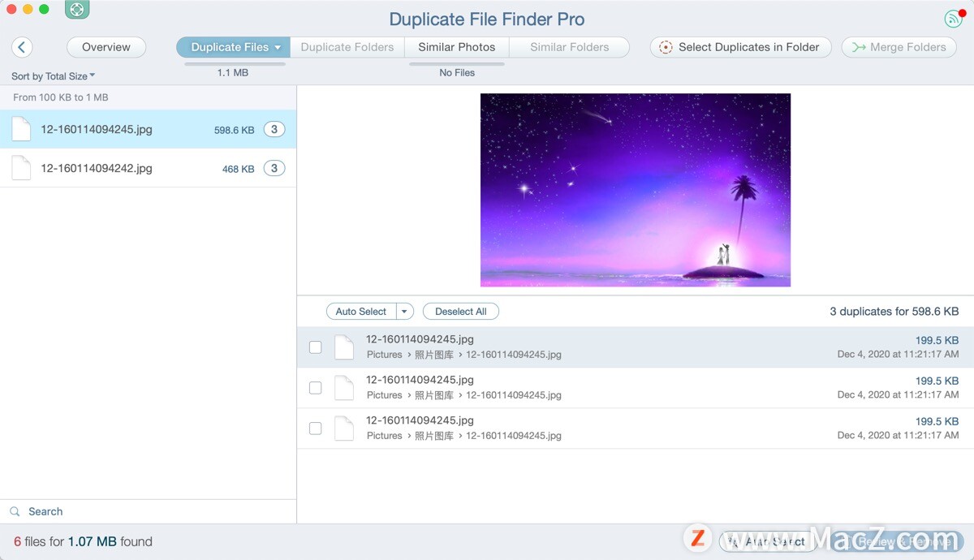The width and height of the screenshot is (974, 560).
Task: Click the 1.1 MB label under Duplicate Files
Action: (233, 73)
